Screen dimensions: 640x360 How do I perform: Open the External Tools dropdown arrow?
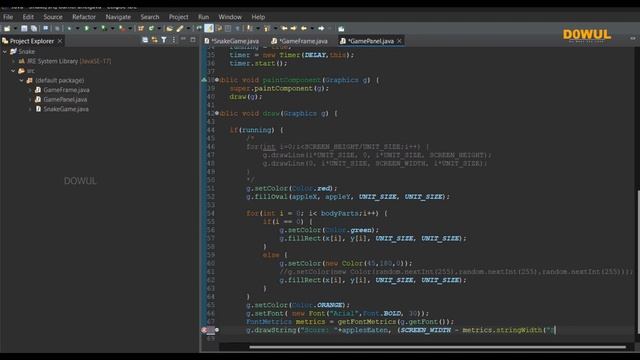click(x=130, y=28)
